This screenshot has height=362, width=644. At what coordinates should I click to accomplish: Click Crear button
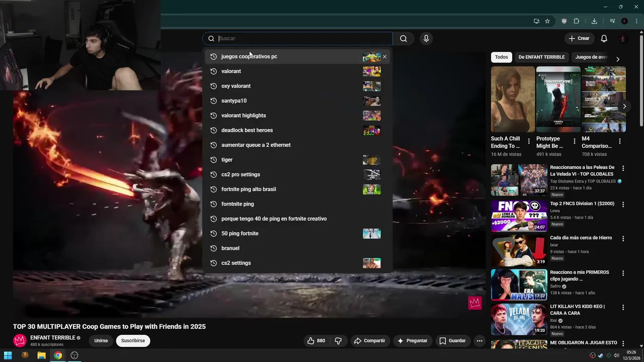pos(579,39)
